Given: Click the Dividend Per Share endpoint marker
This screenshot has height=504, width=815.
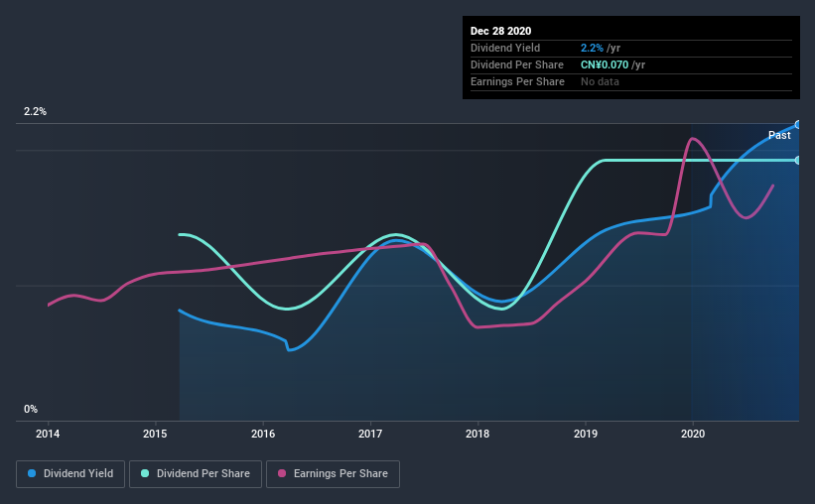Looking at the screenshot, I should click(x=798, y=160).
